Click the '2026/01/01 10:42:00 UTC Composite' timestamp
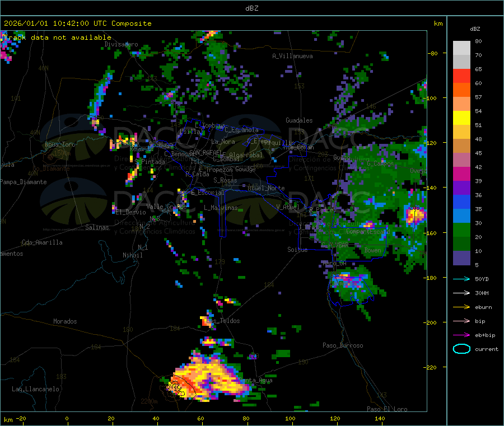 (x=77, y=24)
